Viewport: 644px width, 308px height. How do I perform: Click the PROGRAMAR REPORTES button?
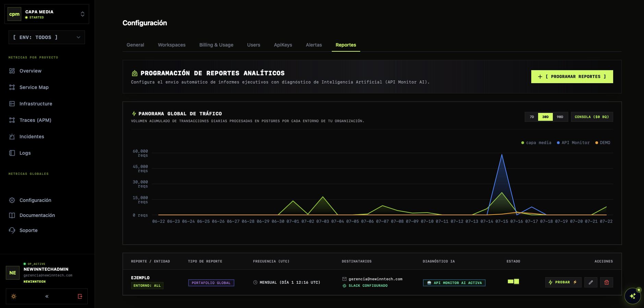[x=572, y=77]
